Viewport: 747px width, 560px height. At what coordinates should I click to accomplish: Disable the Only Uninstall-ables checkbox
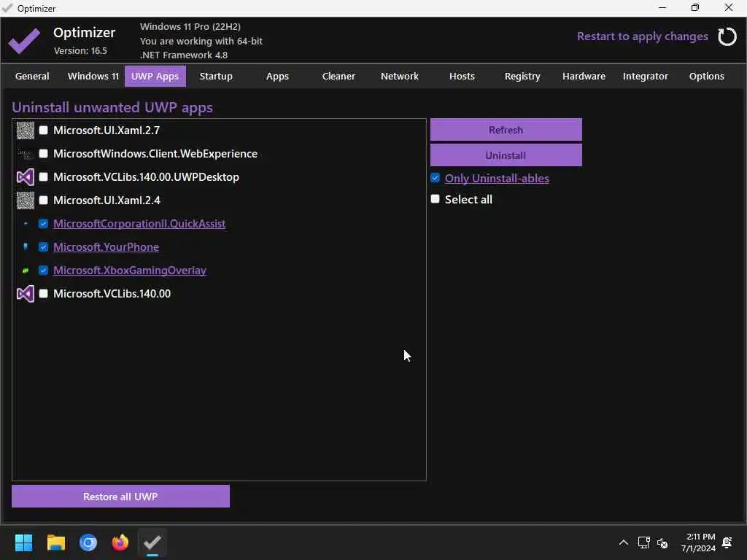click(435, 178)
